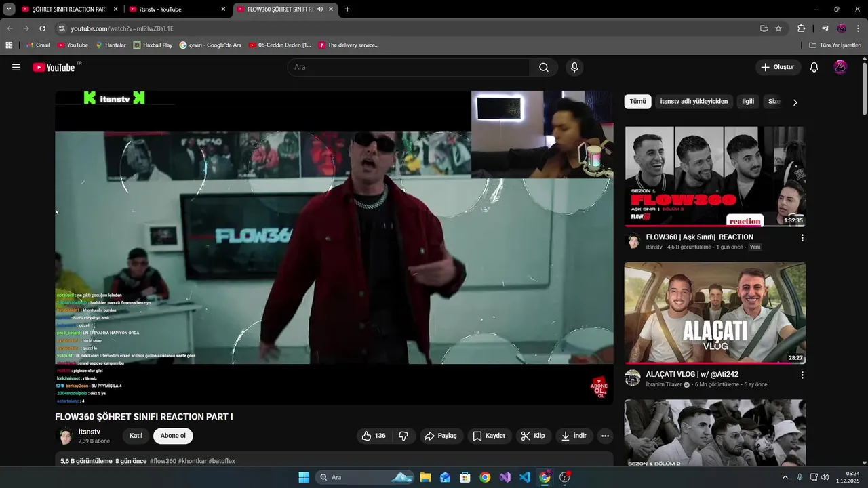Bookmark this page with the star

pyautogui.click(x=778, y=28)
